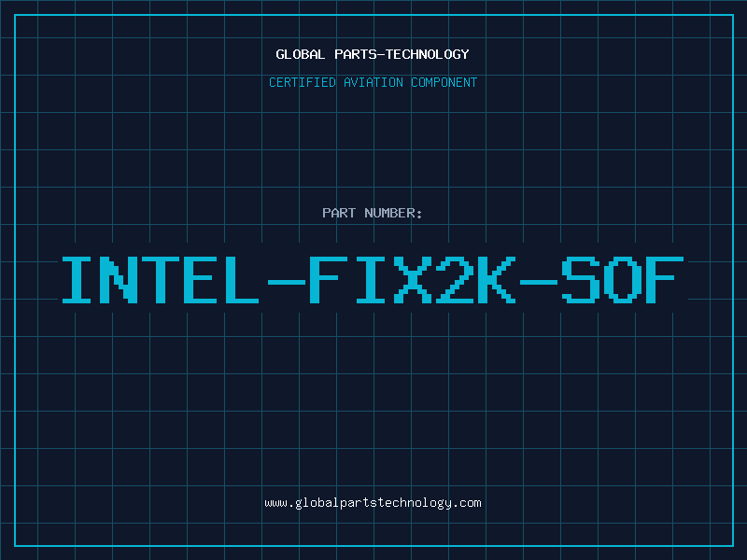Viewport: 747px width, 560px height.
Task: Click the PART NUMBER: label
Action: point(373,213)
